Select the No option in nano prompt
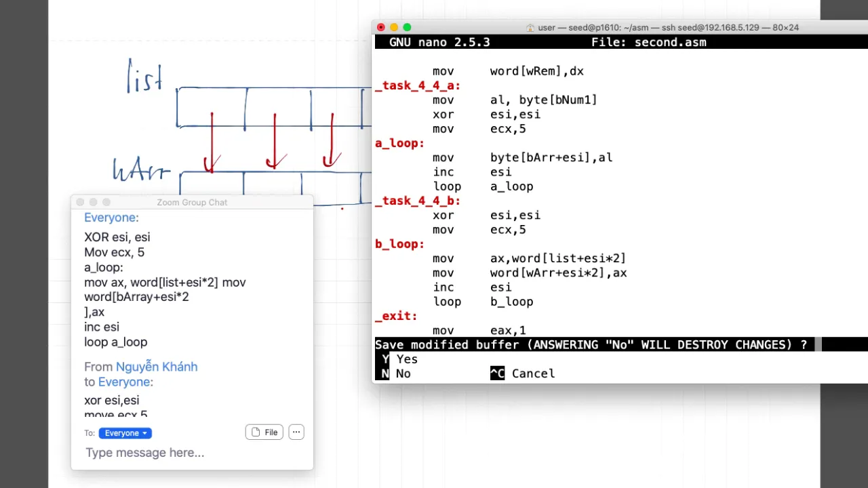 pos(397,373)
